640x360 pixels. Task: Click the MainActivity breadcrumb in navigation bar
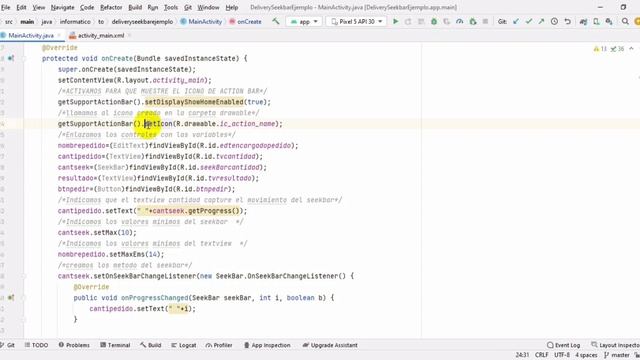(x=201, y=21)
